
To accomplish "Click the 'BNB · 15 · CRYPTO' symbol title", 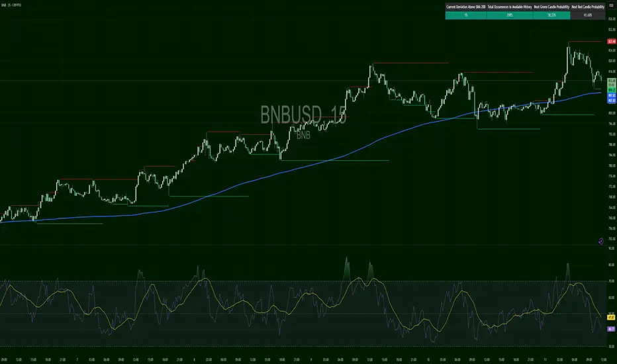I will pos(11,5).
